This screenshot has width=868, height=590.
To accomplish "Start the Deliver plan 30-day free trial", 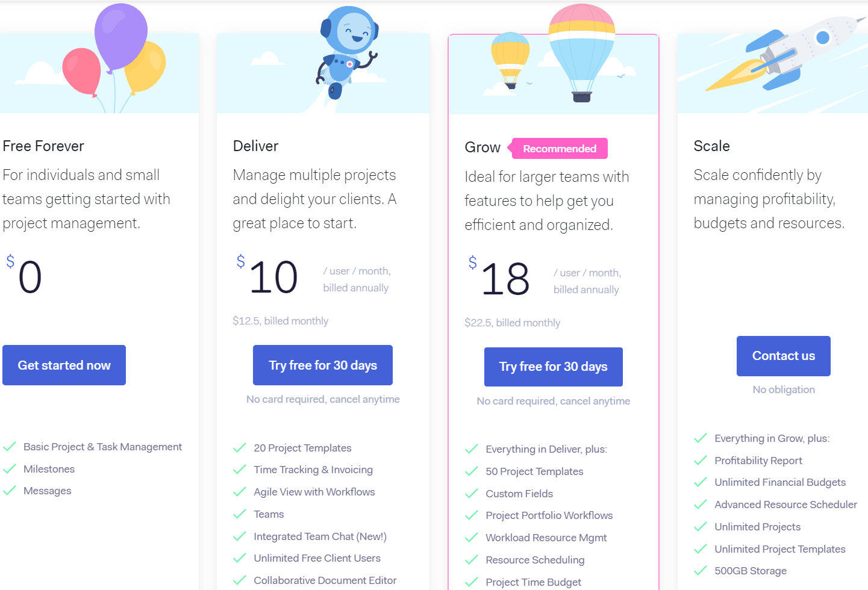I will (322, 365).
